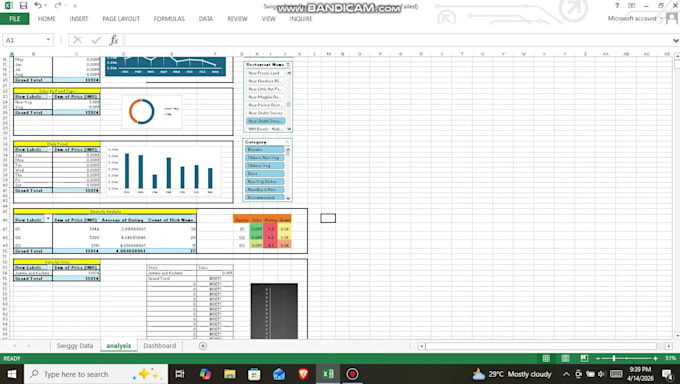Select the donut chart
Screen dimensions: 680x384
[x=152, y=112]
